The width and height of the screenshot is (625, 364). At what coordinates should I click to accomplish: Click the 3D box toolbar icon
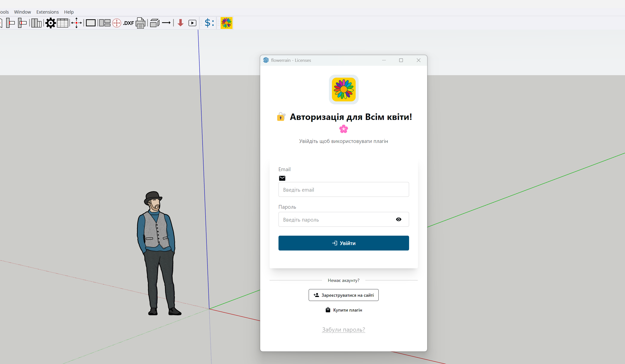pyautogui.click(x=155, y=23)
